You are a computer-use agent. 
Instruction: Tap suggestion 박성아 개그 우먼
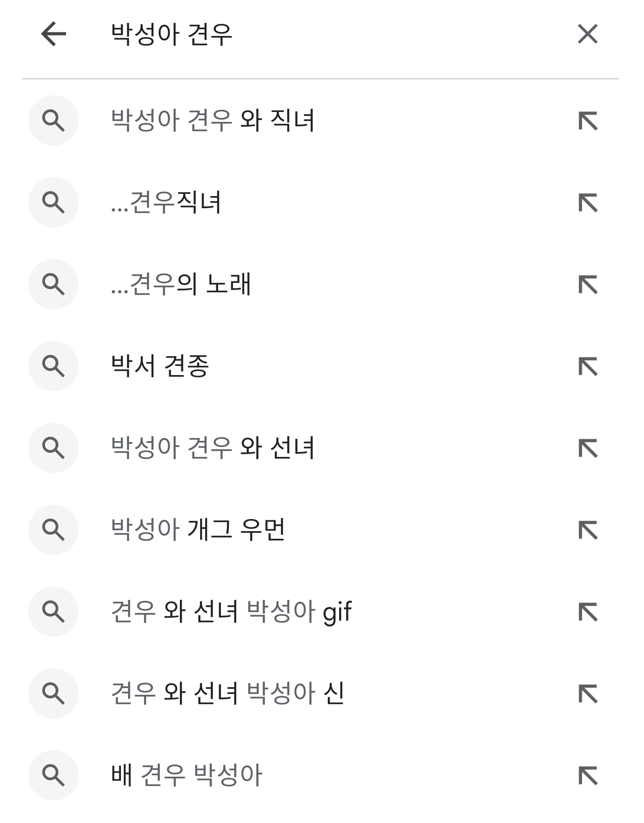pos(198,530)
